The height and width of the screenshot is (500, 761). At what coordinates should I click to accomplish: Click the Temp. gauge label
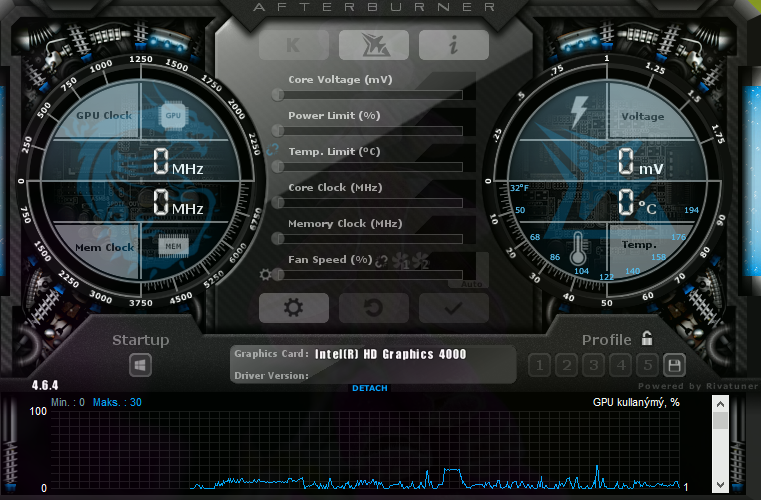click(x=639, y=244)
